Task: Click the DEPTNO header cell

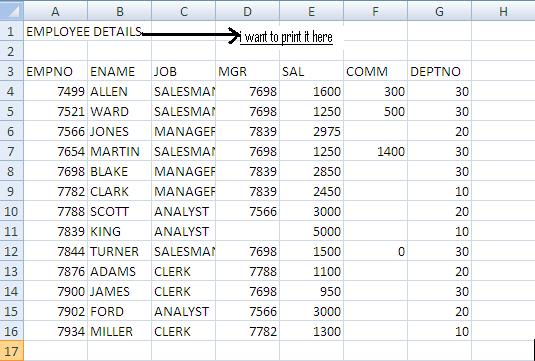Action: coord(439,71)
